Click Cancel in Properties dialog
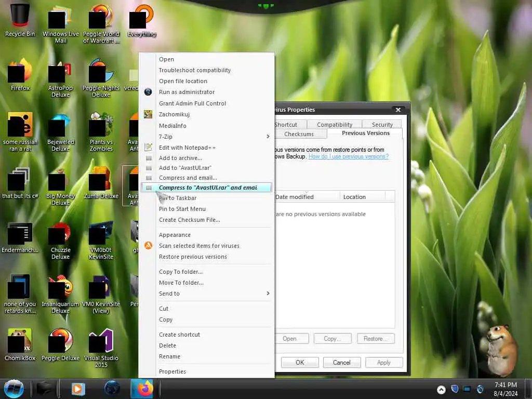Screen dimensions: 532x399 342,362
